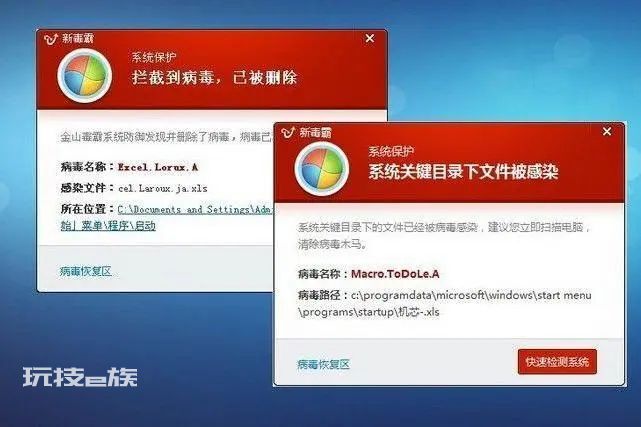The height and width of the screenshot is (427, 641).
Task: Click the 玩技e族 watermark logo
Action: click(80, 377)
